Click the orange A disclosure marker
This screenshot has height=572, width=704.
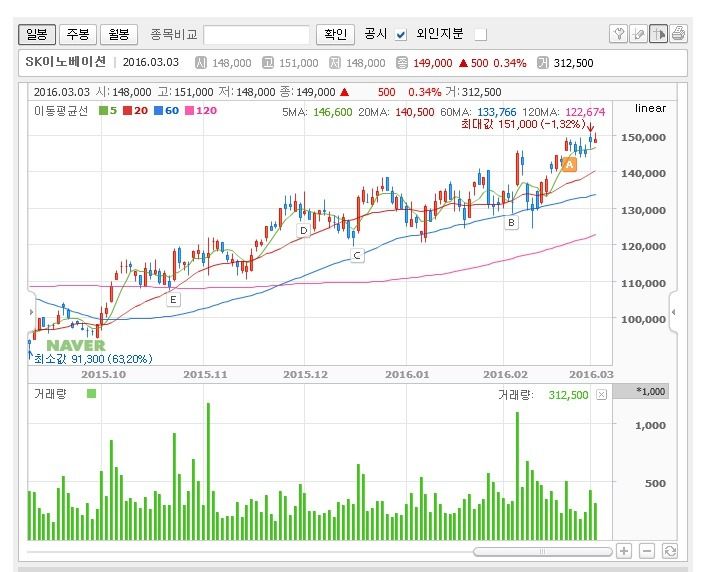(x=569, y=165)
